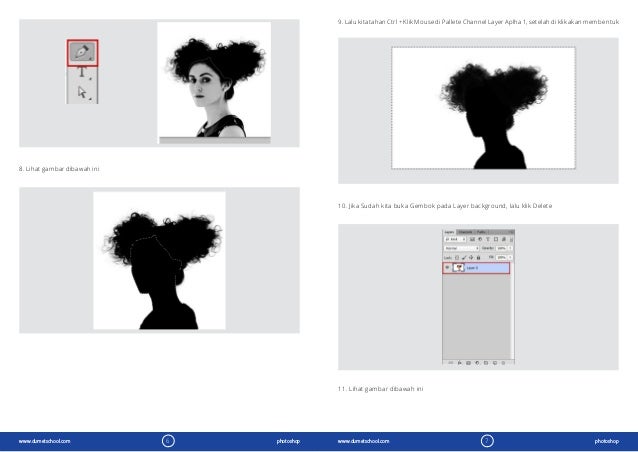Click the create new layer icon
Screen dimensions: 638x452
(x=494, y=363)
